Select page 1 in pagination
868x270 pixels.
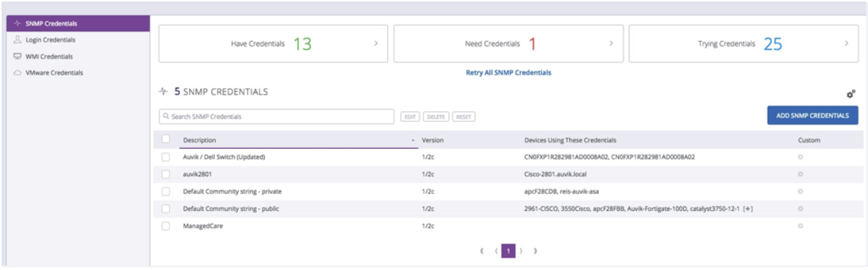pyautogui.click(x=508, y=251)
